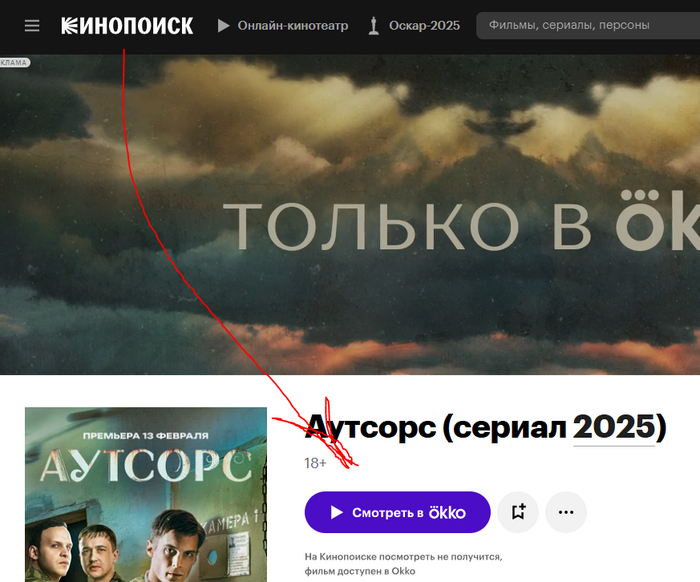This screenshot has width=700, height=582.
Task: Click the Аутсорс (сериал 2025) title heading
Action: click(485, 427)
